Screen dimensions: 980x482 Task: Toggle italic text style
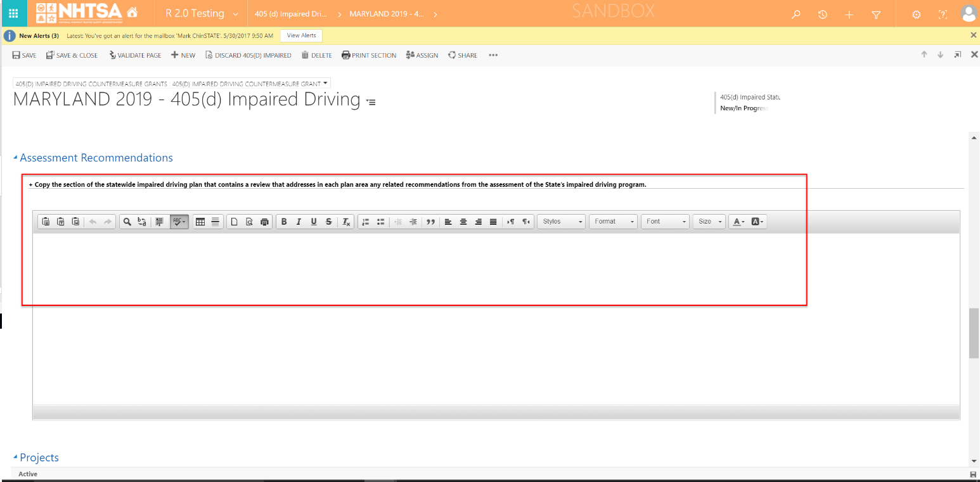pyautogui.click(x=299, y=222)
